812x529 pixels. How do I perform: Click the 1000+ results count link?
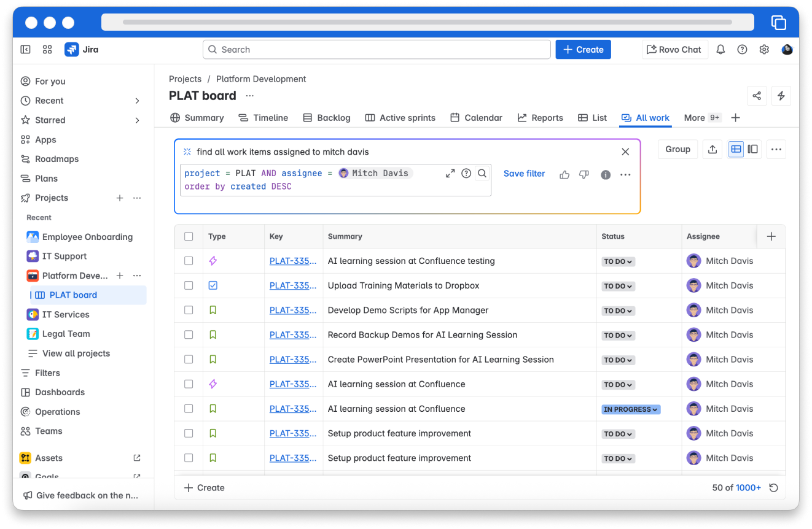(x=748, y=488)
